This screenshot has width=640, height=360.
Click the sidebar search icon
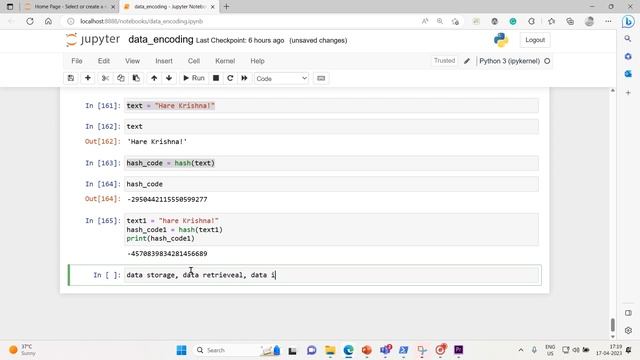pos(628,38)
